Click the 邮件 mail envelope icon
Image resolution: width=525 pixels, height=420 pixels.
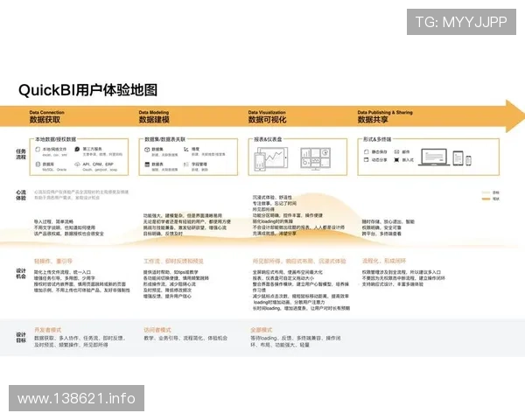pyautogui.click(x=396, y=151)
